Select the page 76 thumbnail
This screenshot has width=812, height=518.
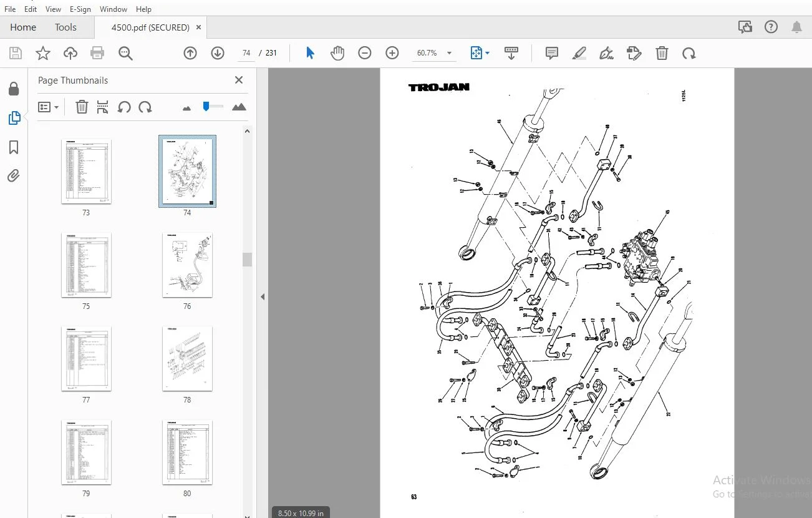click(x=187, y=265)
